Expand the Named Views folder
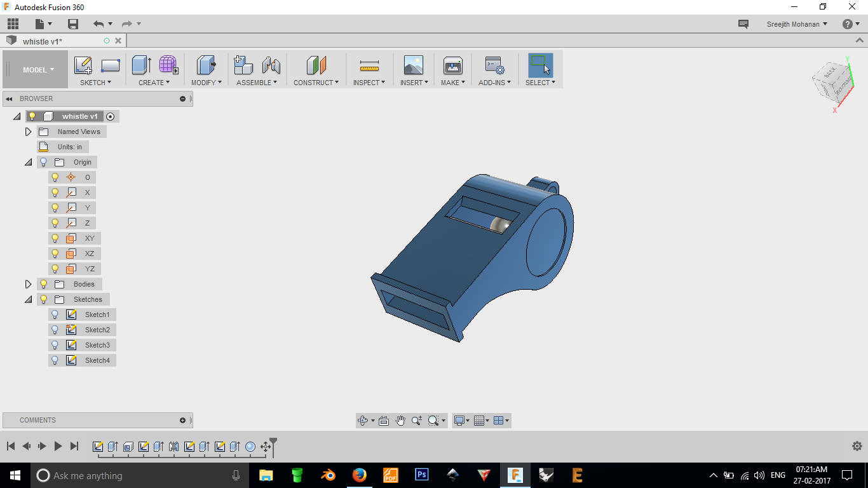The image size is (868, 488). pyautogui.click(x=28, y=132)
